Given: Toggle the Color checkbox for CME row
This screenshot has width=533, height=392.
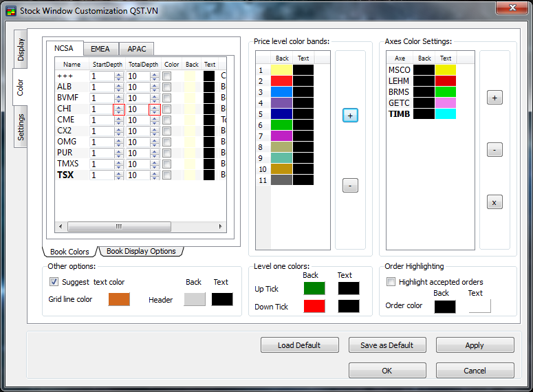Looking at the screenshot, I should coord(166,120).
